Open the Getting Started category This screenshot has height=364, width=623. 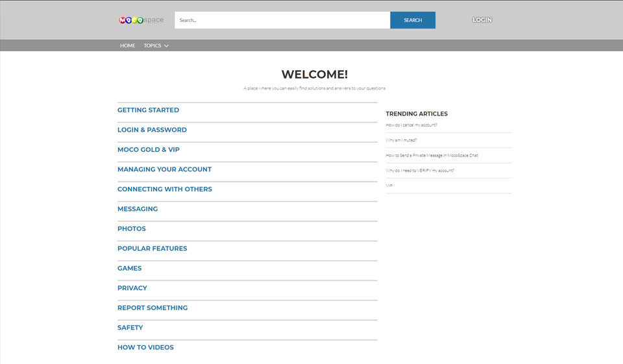(x=148, y=110)
